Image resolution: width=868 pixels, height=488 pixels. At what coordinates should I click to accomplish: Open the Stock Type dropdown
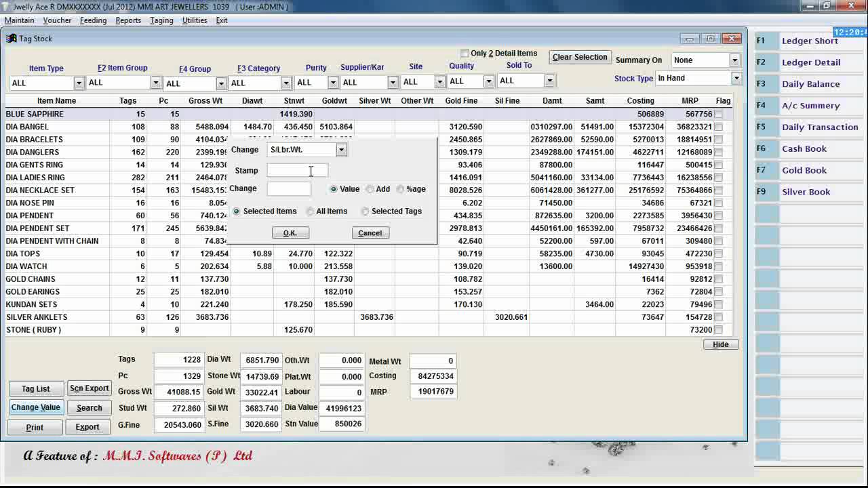click(736, 78)
